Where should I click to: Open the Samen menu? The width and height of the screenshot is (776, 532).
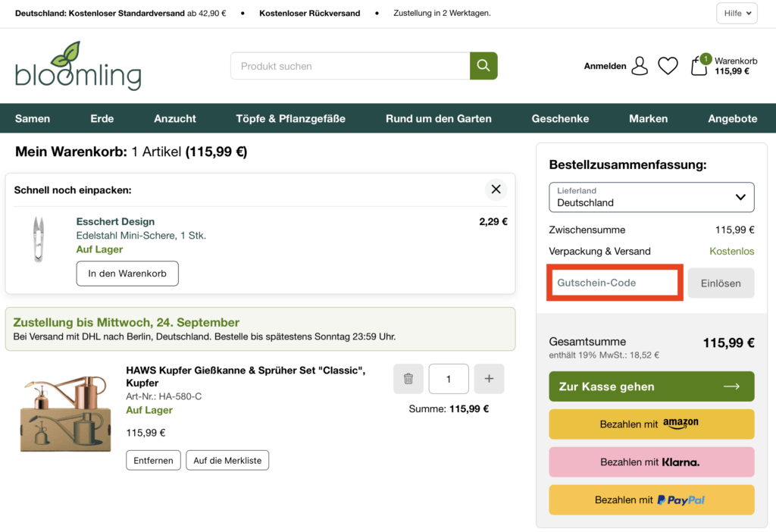[x=33, y=118]
